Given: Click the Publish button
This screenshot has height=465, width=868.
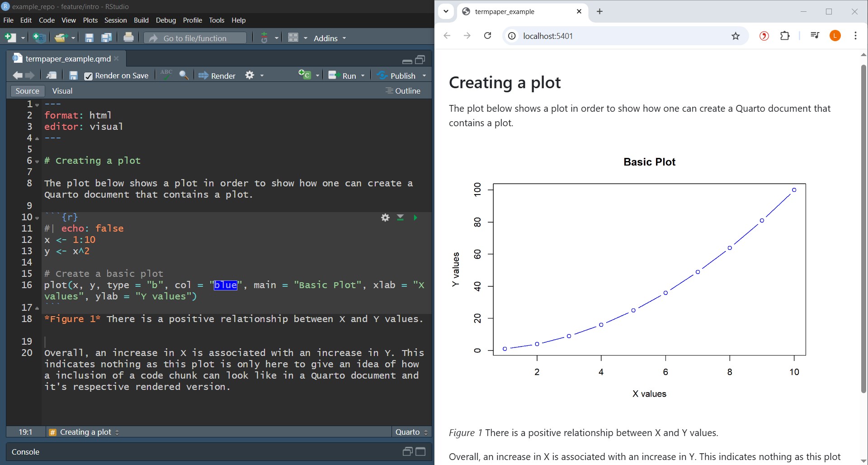Looking at the screenshot, I should 396,76.
